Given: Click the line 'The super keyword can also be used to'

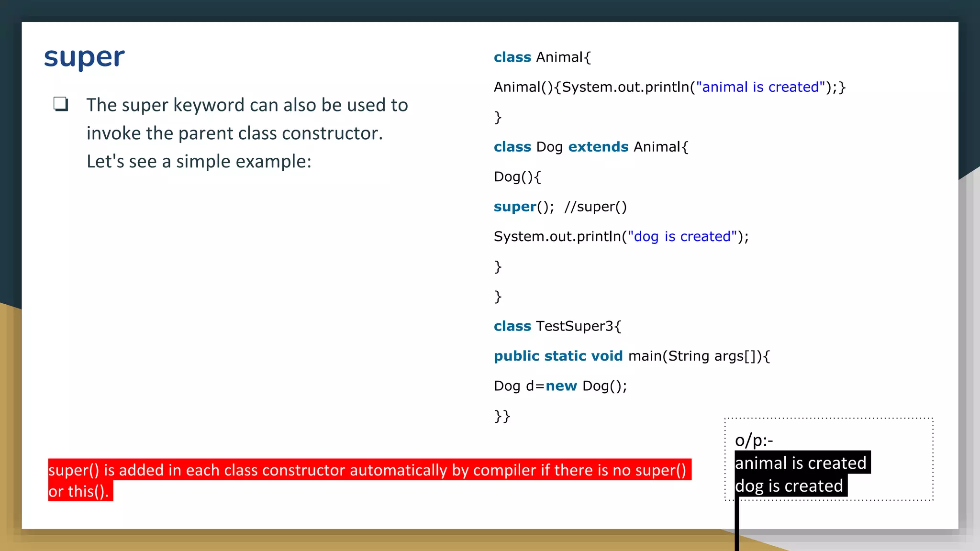Looking at the screenshot, I should (247, 105).
